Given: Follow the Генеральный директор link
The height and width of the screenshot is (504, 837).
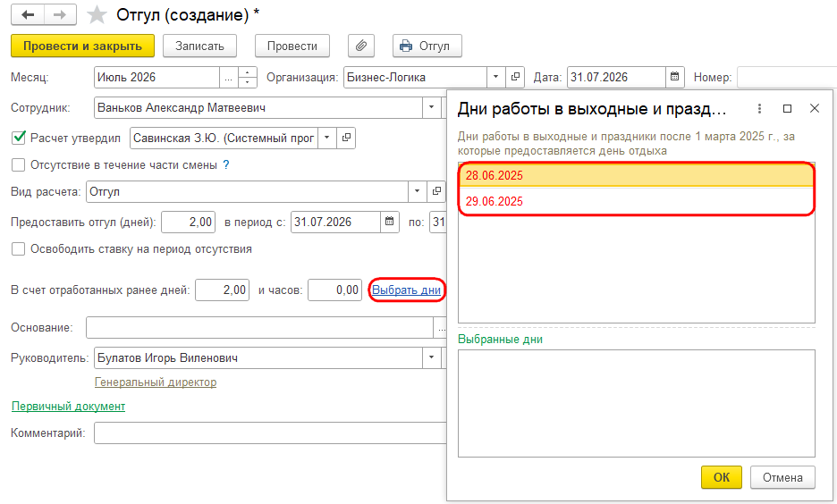Looking at the screenshot, I should click(x=156, y=382).
